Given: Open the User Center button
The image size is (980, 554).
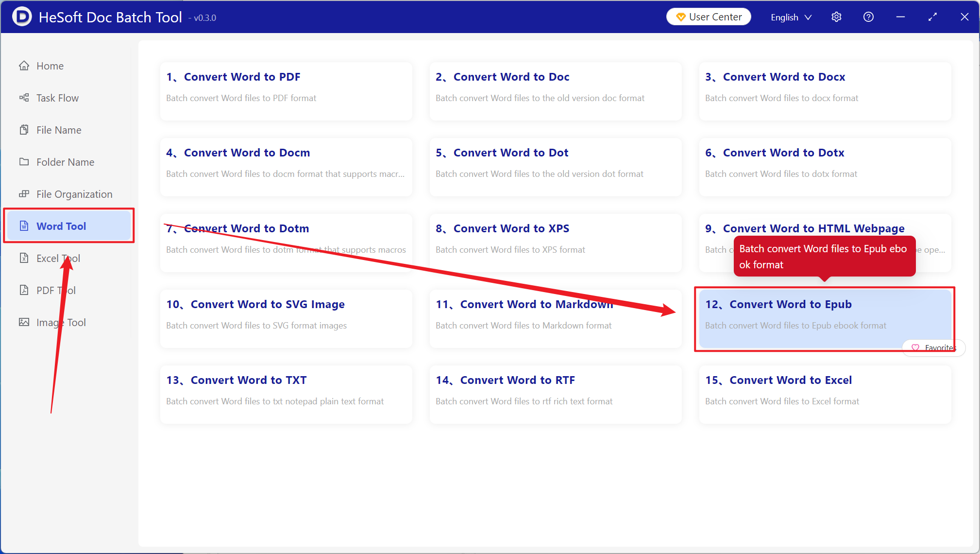Looking at the screenshot, I should tap(709, 17).
